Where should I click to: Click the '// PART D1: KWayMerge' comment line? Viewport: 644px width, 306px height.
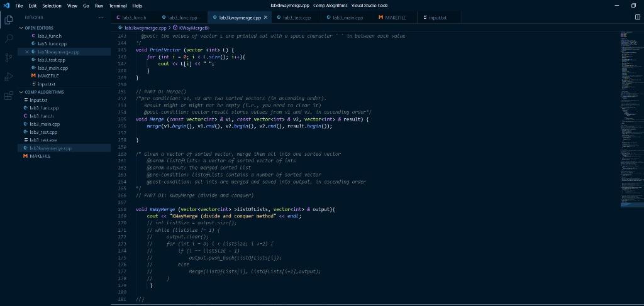(194, 195)
